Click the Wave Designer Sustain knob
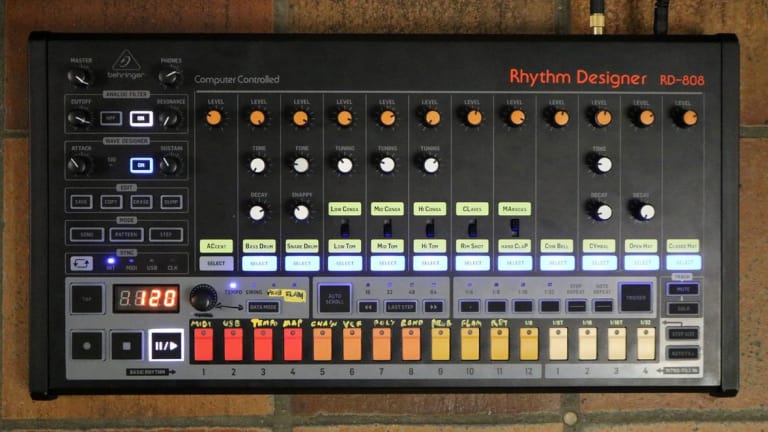This screenshot has width=768, height=432. click(x=169, y=165)
